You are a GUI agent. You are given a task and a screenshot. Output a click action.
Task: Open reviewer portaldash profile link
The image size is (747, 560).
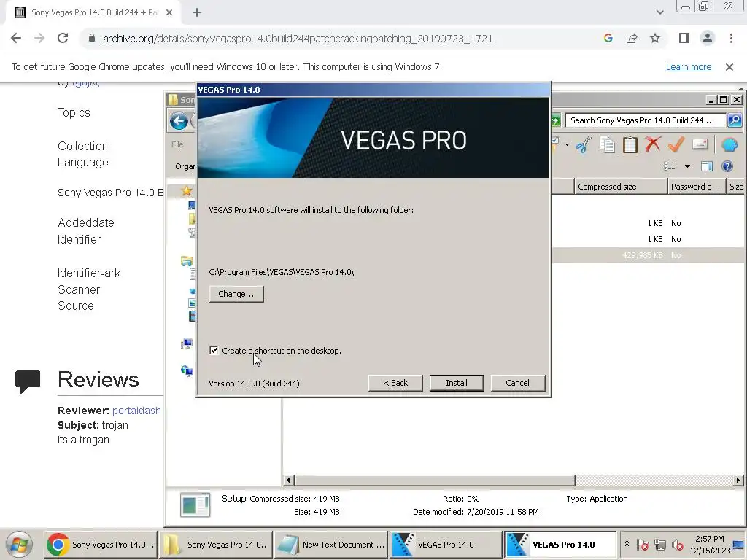click(x=136, y=411)
